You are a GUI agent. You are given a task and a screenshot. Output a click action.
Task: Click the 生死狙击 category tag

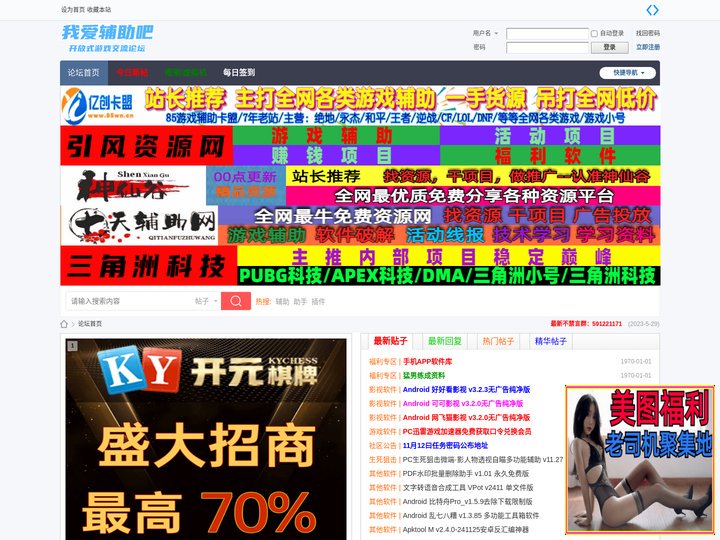point(382,460)
